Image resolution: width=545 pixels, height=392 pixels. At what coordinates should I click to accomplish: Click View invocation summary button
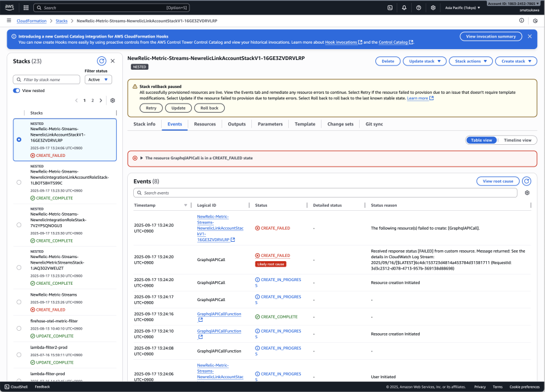point(490,36)
